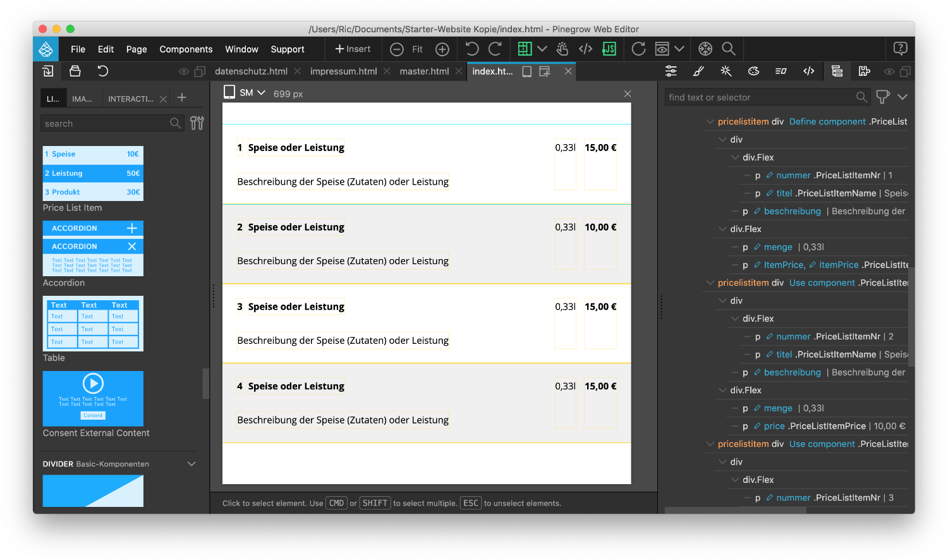948x560 pixels.
Task: Toggle left panel visibility eye icon
Action: 184,72
